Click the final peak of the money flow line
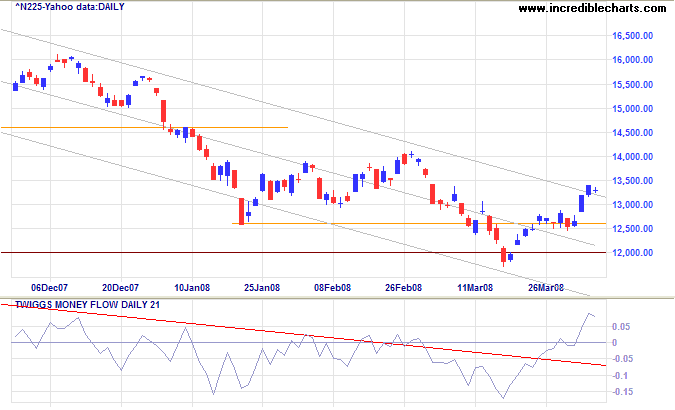The image size is (675, 410). click(589, 314)
